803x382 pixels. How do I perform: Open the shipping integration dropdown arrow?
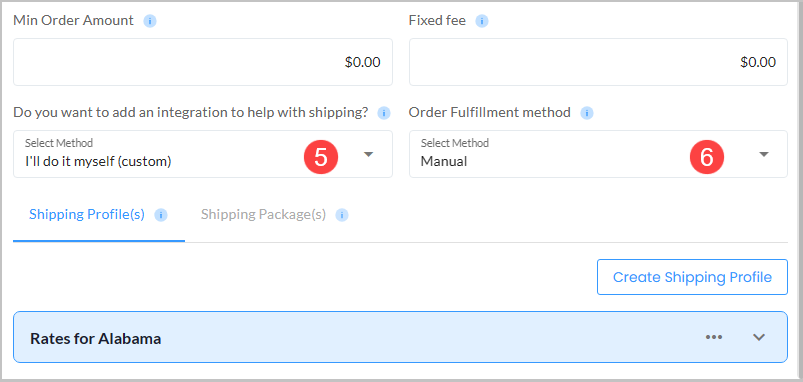pyautogui.click(x=369, y=154)
